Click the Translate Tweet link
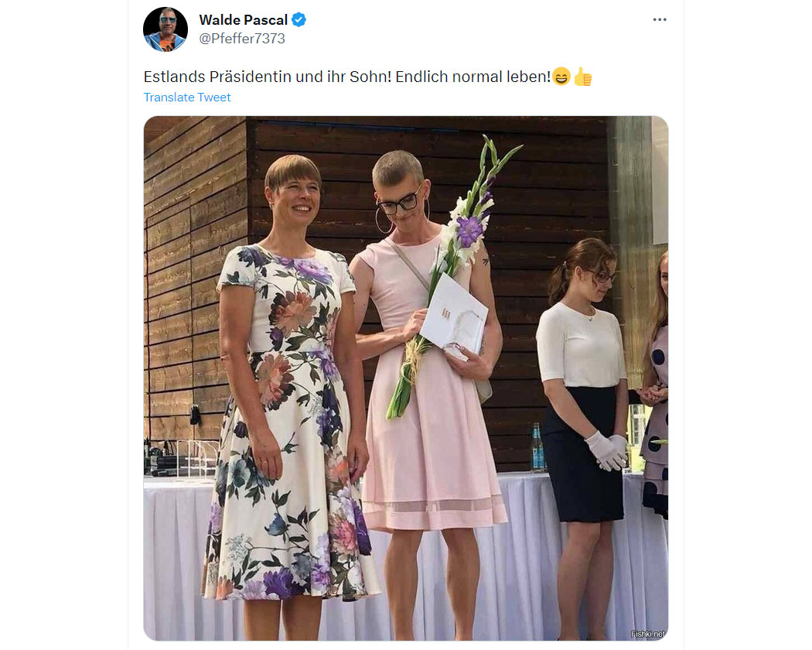 [187, 97]
